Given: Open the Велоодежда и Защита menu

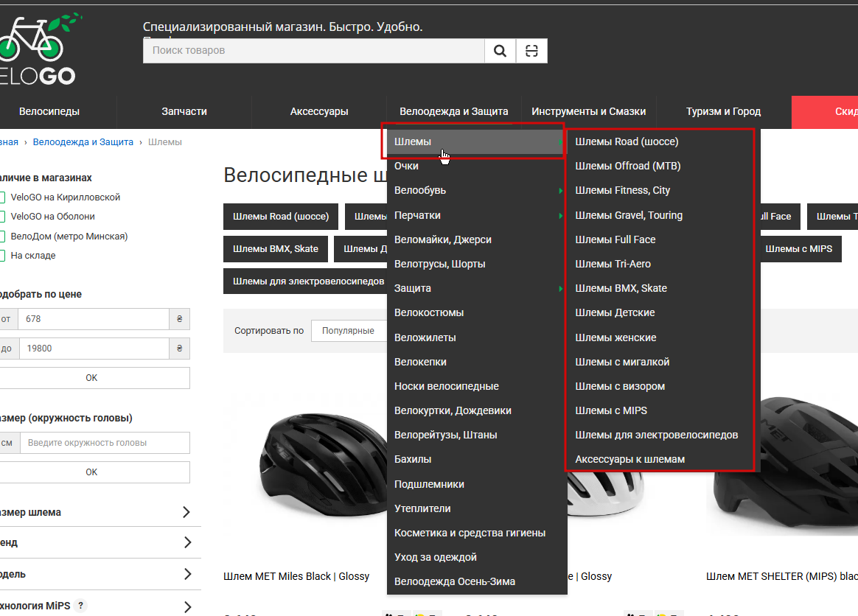Looking at the screenshot, I should pyautogui.click(x=453, y=111).
